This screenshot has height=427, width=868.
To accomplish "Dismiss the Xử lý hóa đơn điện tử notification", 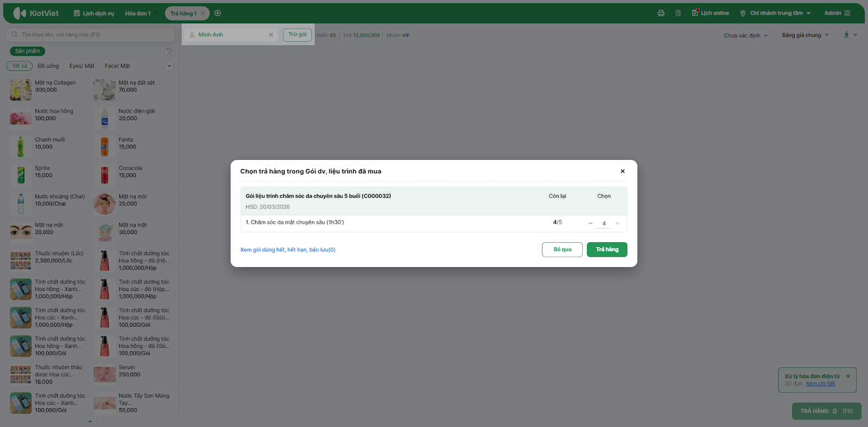I will click(x=848, y=376).
